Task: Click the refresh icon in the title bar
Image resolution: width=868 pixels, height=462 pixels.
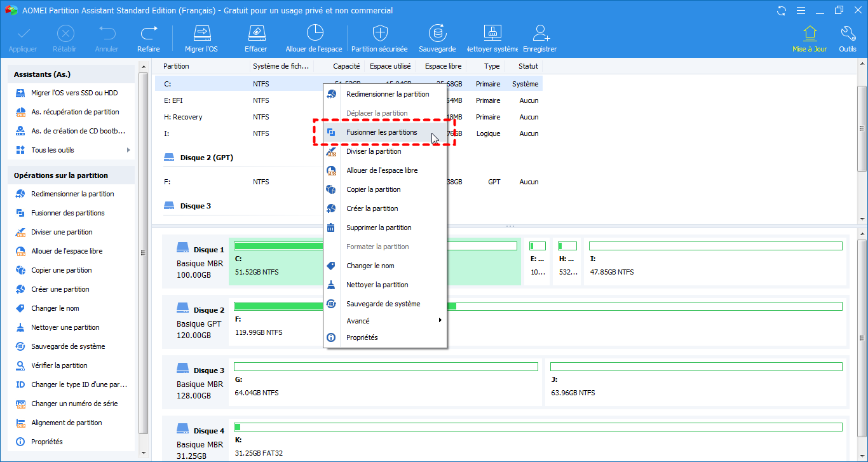Action: point(781,10)
